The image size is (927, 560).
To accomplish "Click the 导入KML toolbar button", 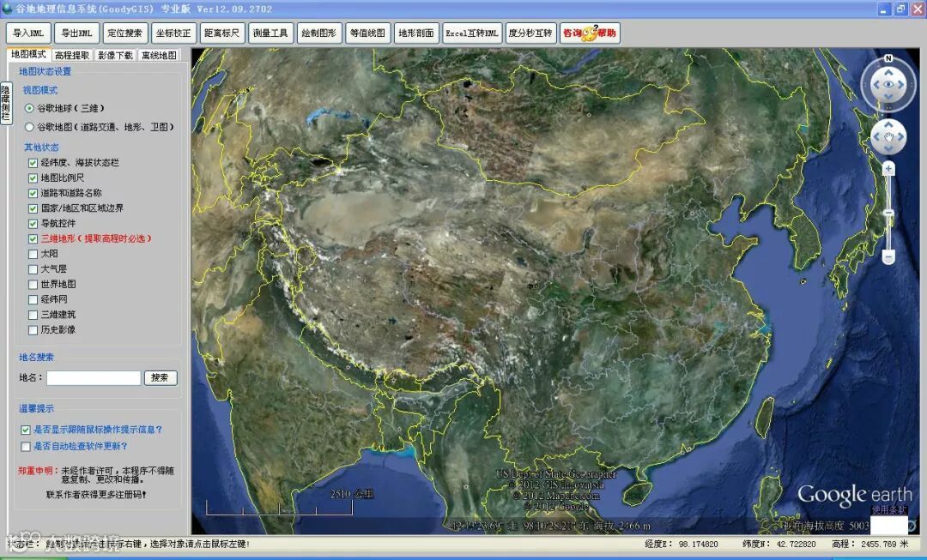I will point(28,33).
